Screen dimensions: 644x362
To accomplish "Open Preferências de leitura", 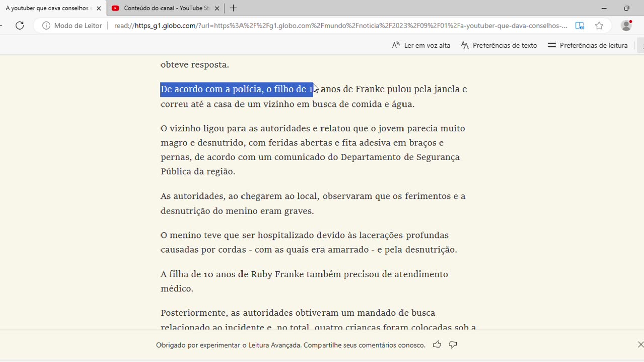I will (588, 45).
